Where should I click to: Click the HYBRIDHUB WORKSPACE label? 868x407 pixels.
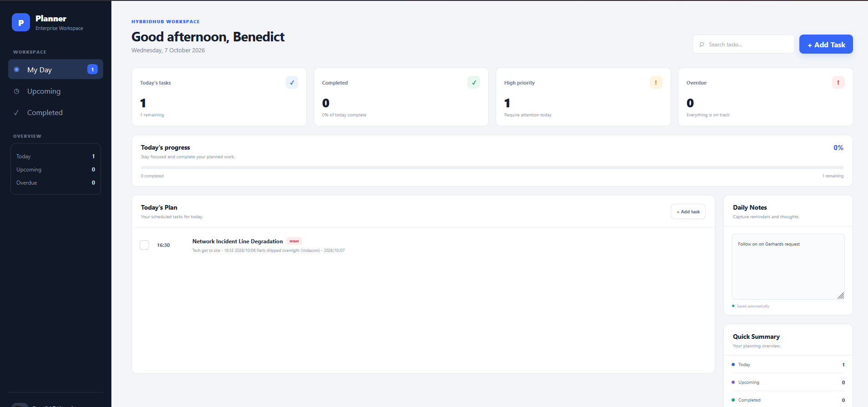(x=166, y=21)
